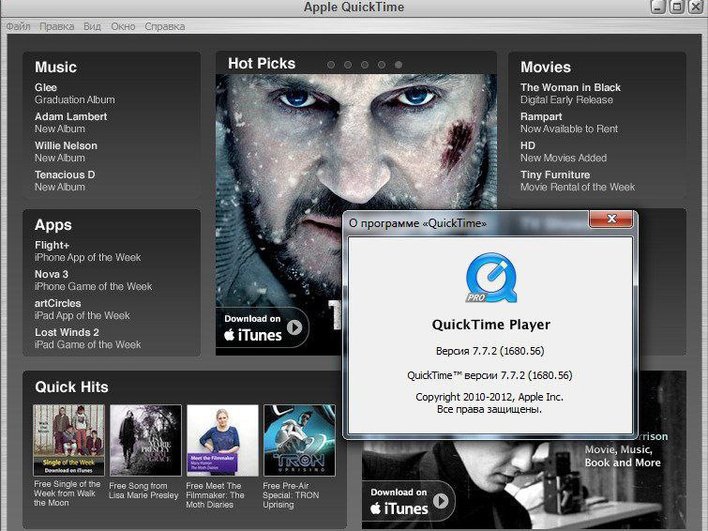
Task: Select fifth Hot Picks page dot
Action: pos(398,65)
